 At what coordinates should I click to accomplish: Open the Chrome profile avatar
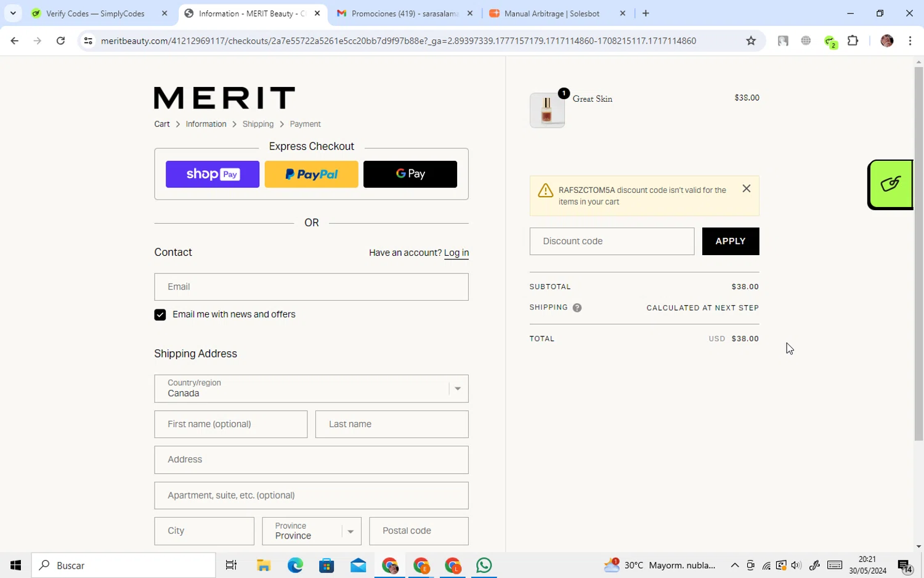(887, 41)
